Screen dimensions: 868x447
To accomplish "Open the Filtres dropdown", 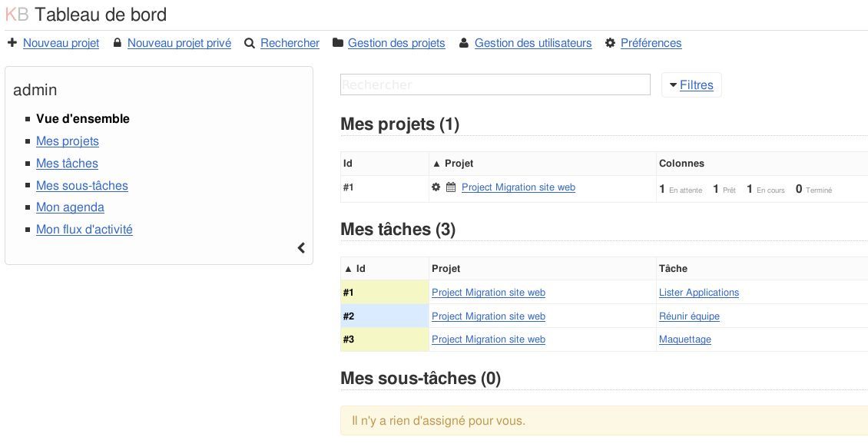I will pos(691,84).
